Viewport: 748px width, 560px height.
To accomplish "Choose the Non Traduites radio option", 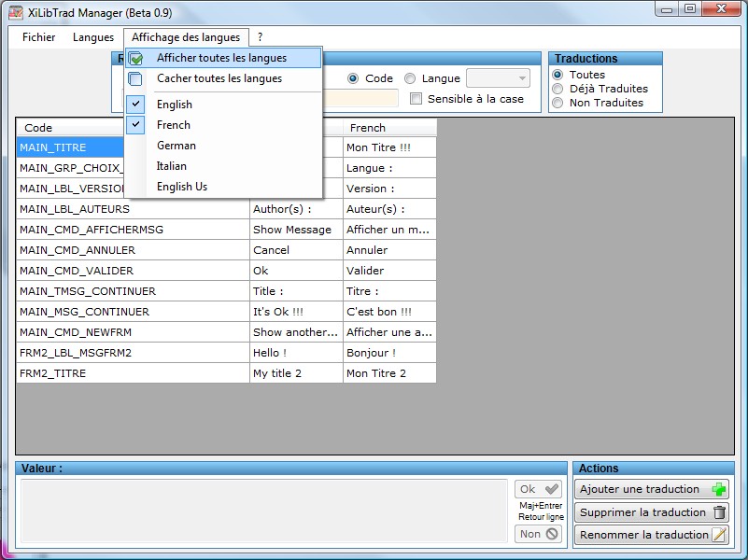I will (x=557, y=103).
